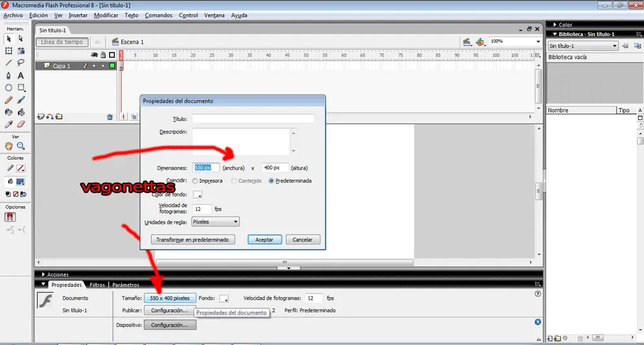This screenshot has height=345, width=644.
Task: Toggle show all layers as outlines
Action: (x=112, y=54)
